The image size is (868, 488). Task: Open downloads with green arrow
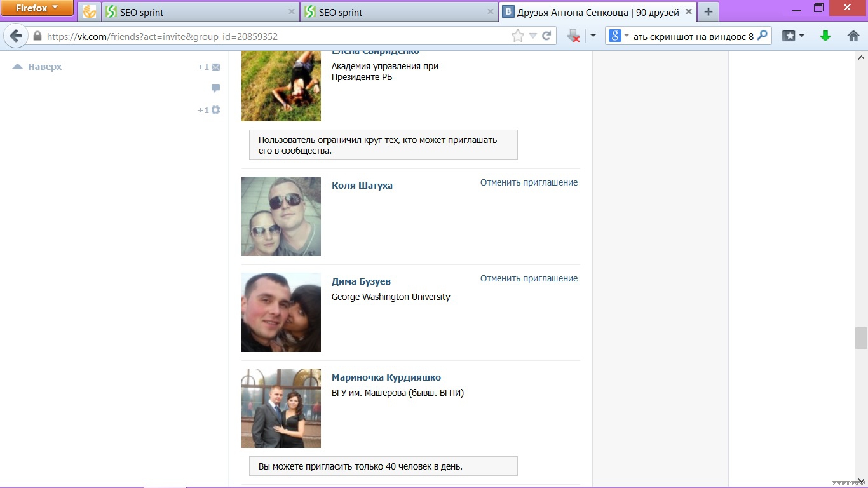[x=825, y=36]
